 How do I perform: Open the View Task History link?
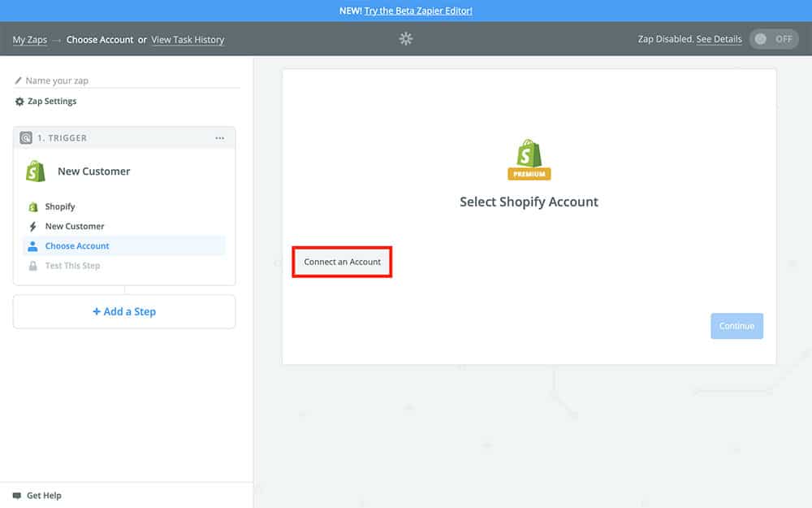(x=188, y=39)
